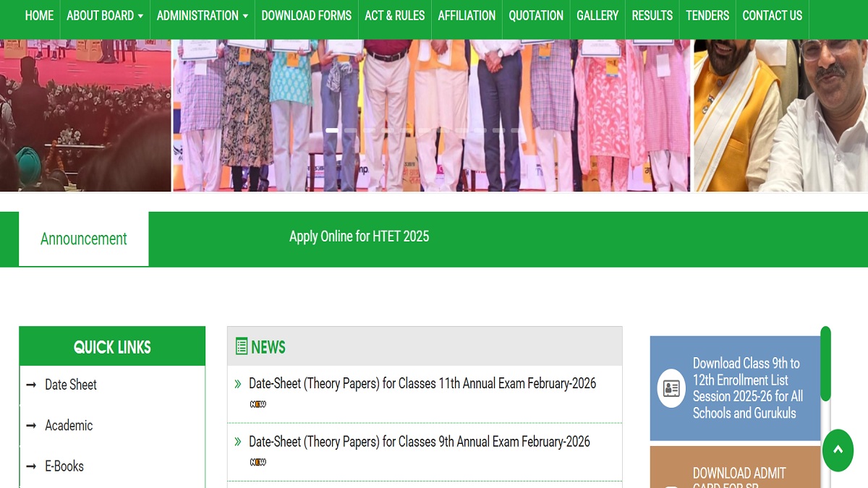Click chevron bullet before Classes 11th date-sheet

[x=238, y=384]
